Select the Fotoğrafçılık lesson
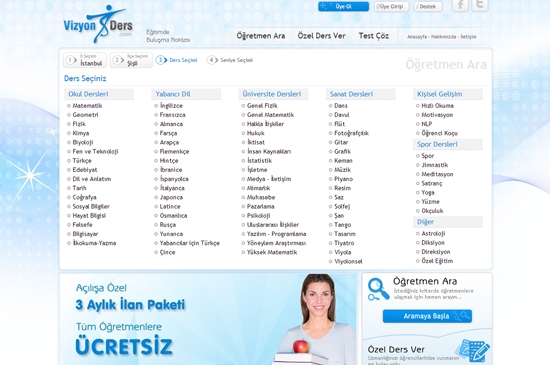 351,133
